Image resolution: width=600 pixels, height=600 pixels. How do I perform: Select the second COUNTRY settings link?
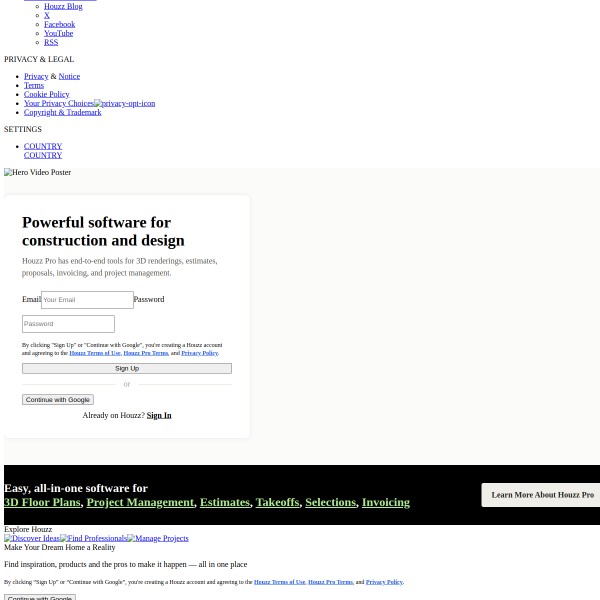pyautogui.click(x=43, y=155)
